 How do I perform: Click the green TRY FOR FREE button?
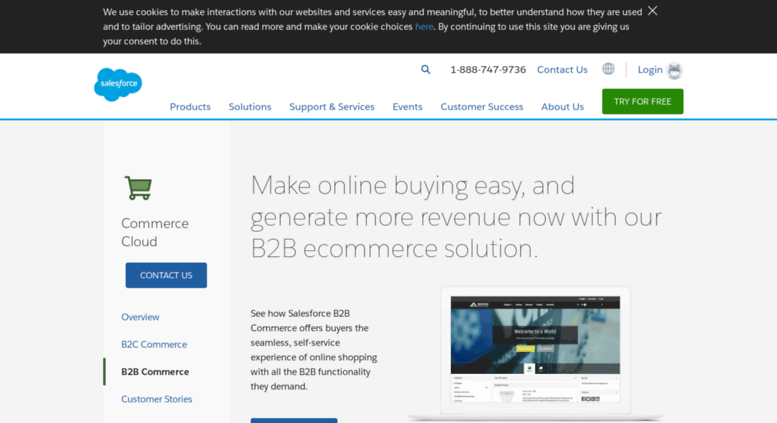[x=642, y=102]
